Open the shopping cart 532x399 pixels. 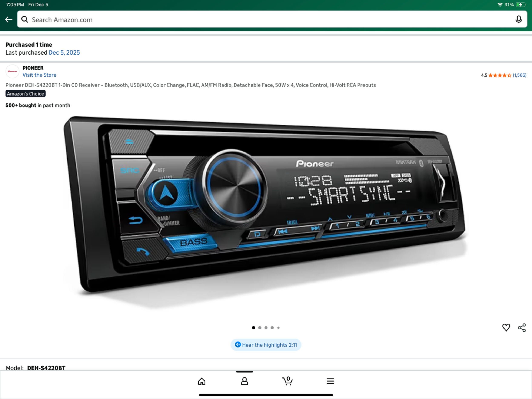click(x=287, y=381)
